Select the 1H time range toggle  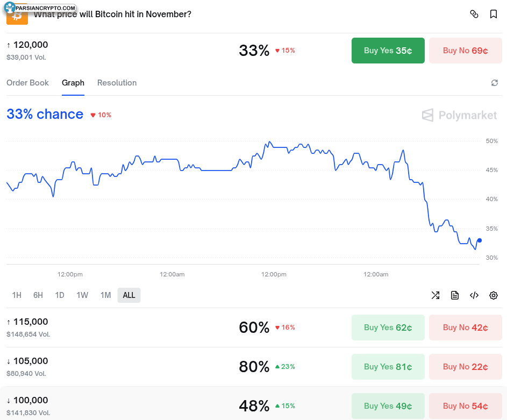click(17, 295)
